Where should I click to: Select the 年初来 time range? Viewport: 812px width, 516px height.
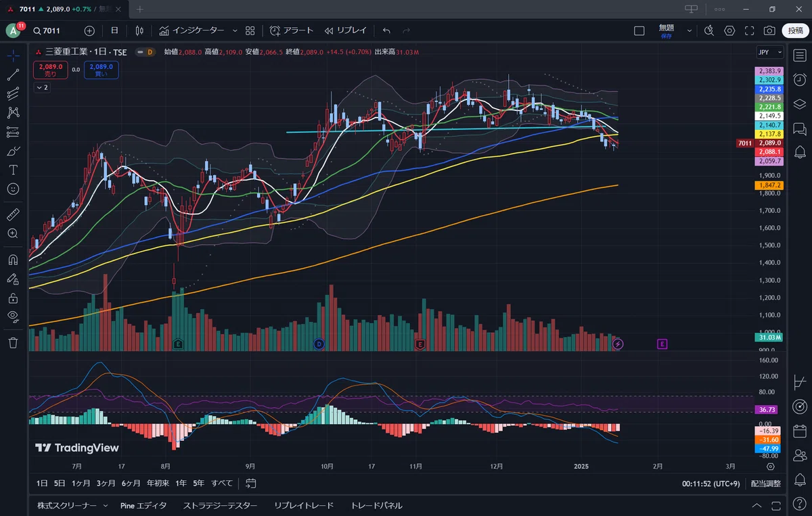tap(157, 484)
